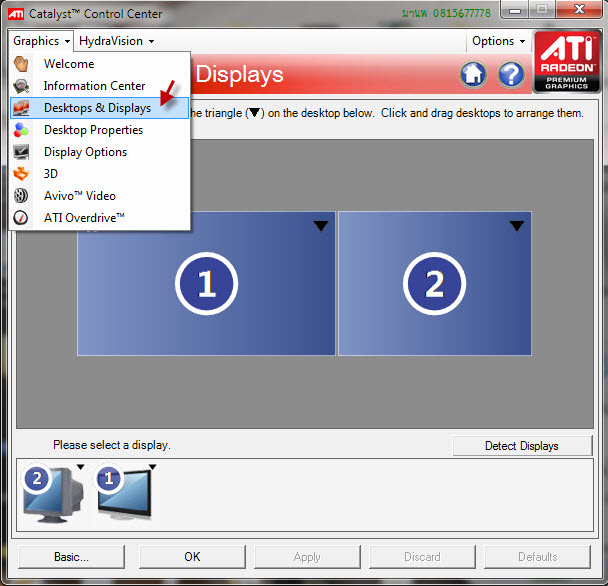Open the Options dropdown menu
The width and height of the screenshot is (608, 586).
click(499, 41)
